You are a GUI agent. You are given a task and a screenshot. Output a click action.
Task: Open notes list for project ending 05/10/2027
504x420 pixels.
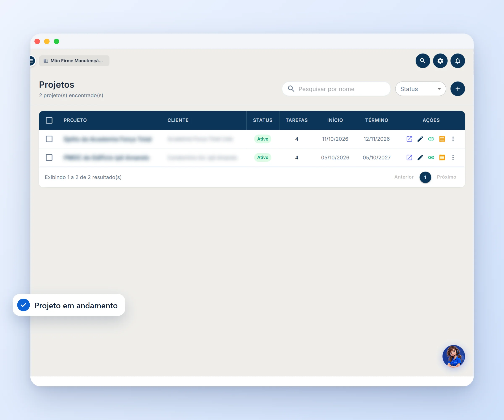pos(442,157)
